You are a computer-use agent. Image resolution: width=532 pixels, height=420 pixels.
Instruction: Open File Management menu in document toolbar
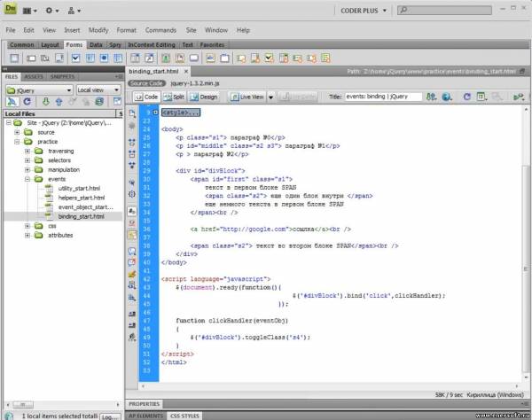pyautogui.click(x=431, y=97)
